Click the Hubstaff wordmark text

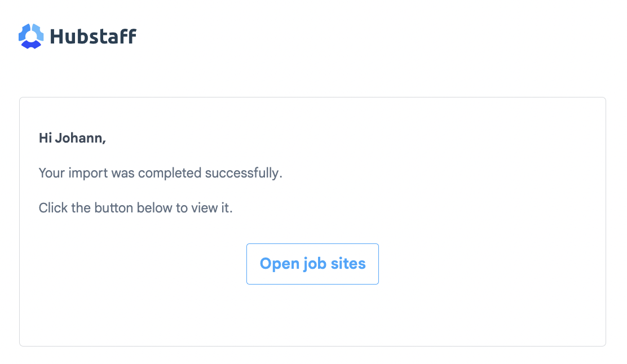pos(93,37)
